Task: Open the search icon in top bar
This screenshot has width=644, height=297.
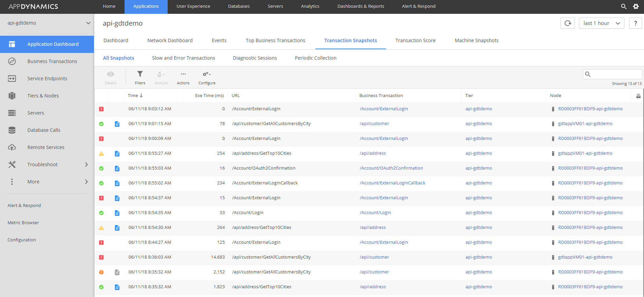Action: coord(623,6)
